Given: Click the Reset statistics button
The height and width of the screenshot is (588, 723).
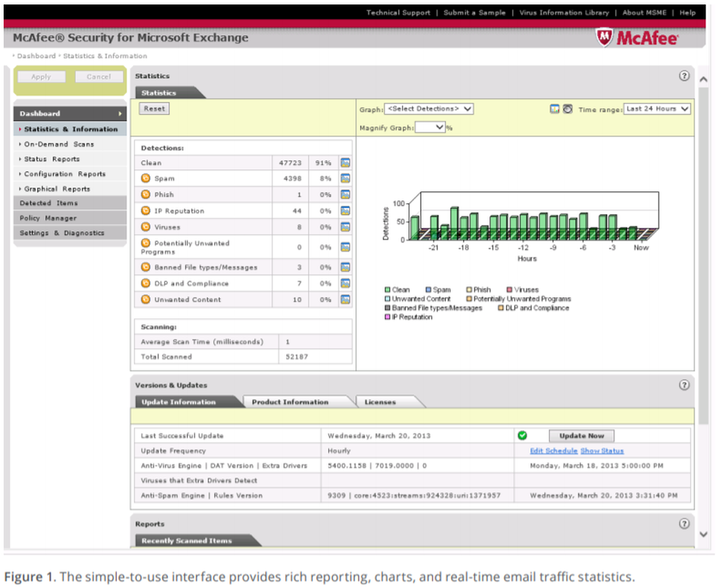Looking at the screenshot, I should pyautogui.click(x=154, y=108).
